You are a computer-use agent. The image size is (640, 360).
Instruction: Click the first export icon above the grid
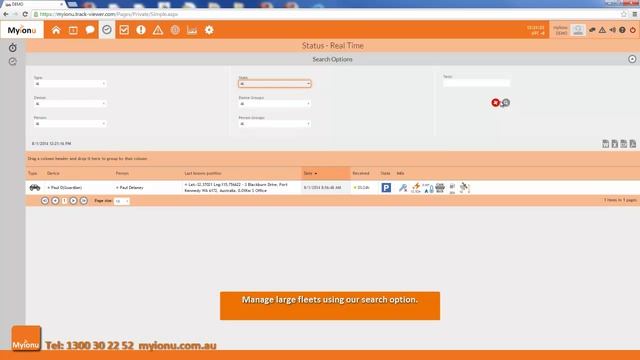click(x=606, y=144)
